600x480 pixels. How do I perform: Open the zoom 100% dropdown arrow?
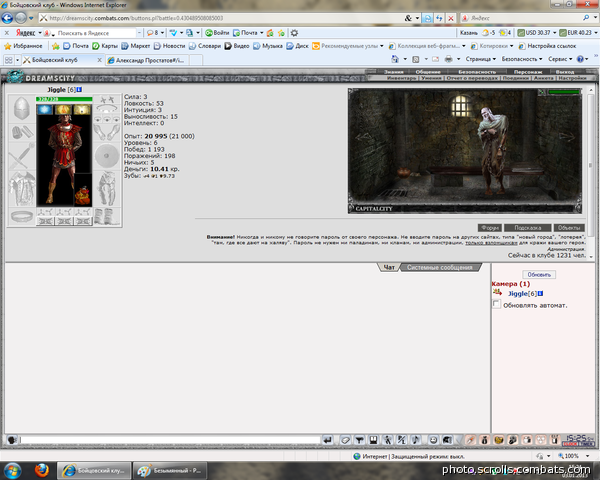[x=587, y=456]
